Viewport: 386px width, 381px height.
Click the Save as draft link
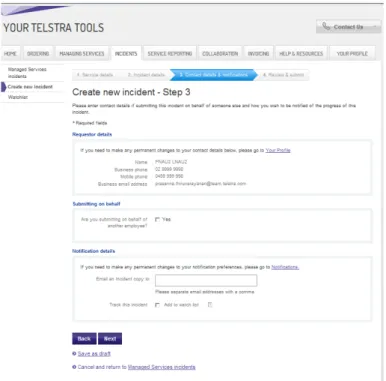point(94,354)
